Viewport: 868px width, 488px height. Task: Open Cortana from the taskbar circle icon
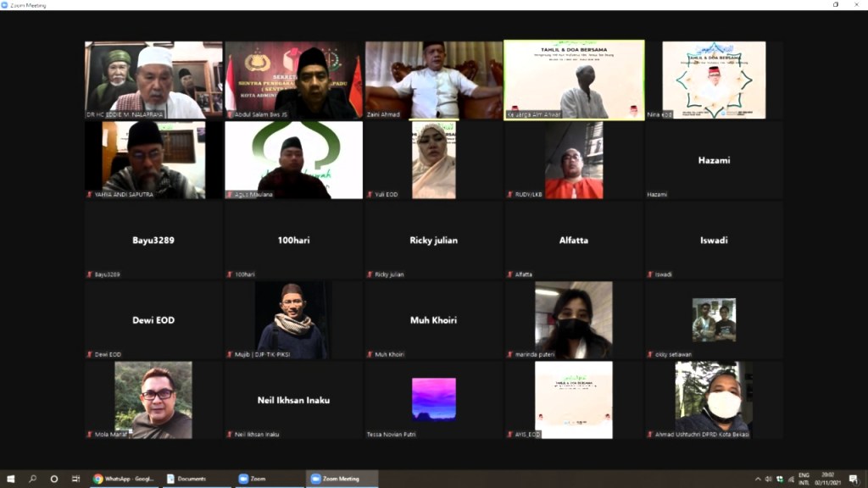54,479
